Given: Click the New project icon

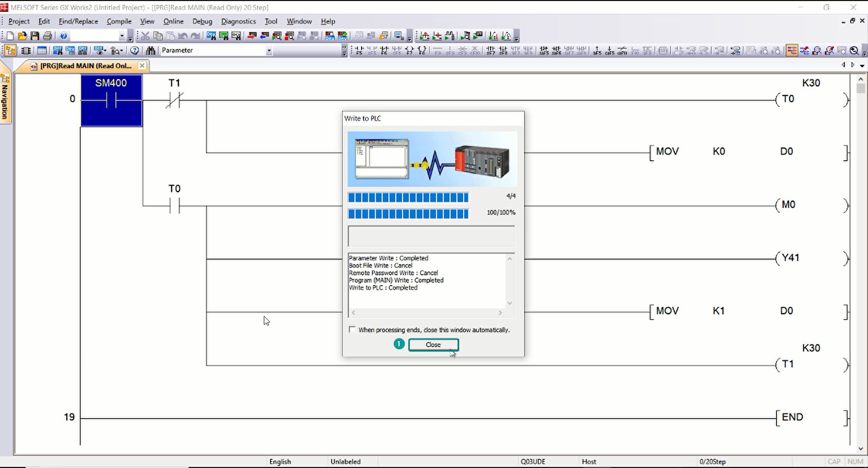Looking at the screenshot, I should [x=10, y=36].
